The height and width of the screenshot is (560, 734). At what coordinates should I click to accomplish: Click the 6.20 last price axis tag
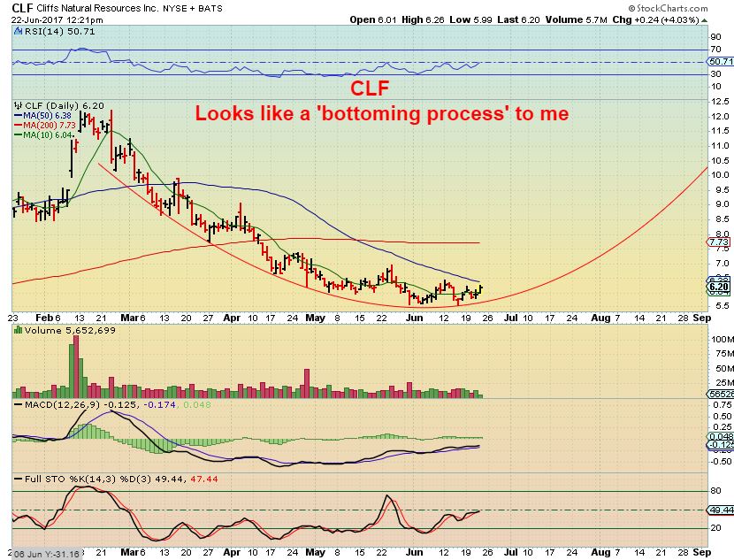(719, 287)
